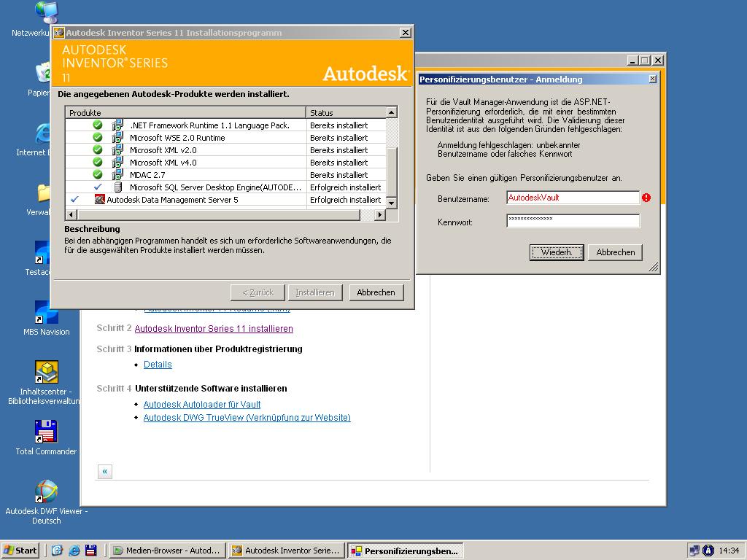This screenshot has width=747, height=560.
Task: Click the Windows Start button
Action: [x=20, y=551]
